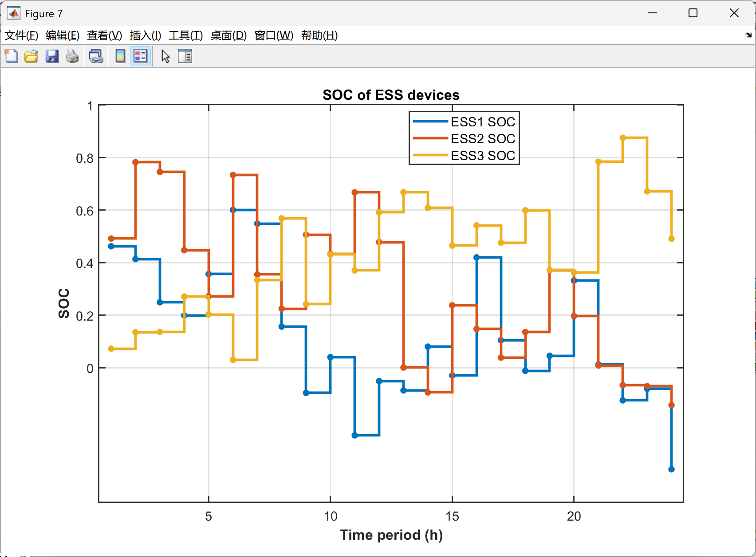
Task: Insert a colorbar using the toolbar icon
Action: point(120,56)
